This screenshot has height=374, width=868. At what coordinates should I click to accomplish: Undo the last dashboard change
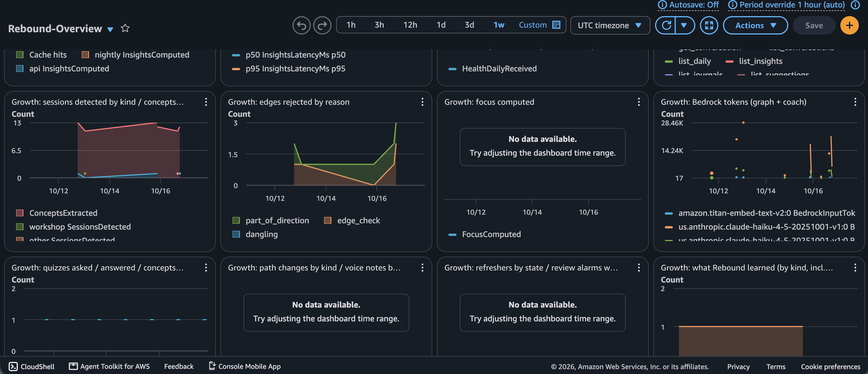click(x=302, y=26)
